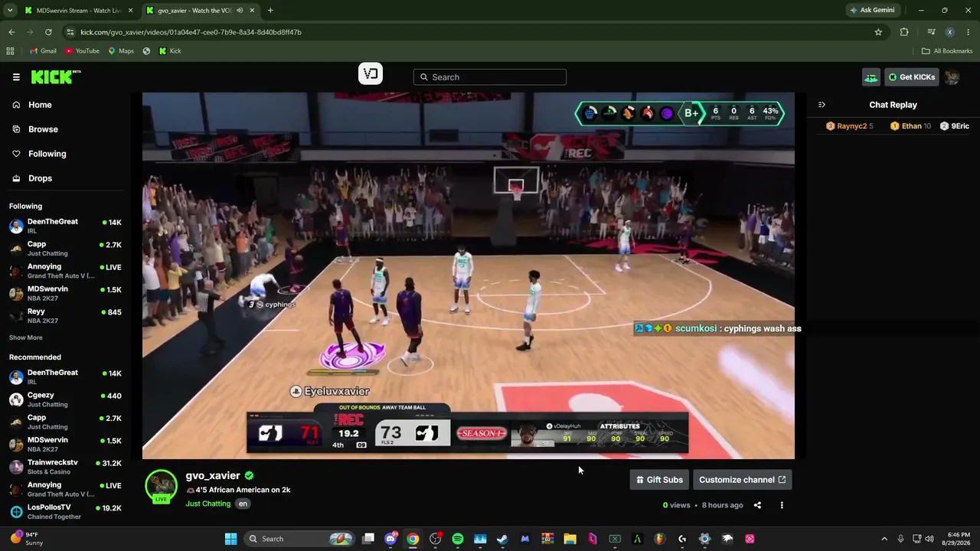
Task: Collapse the Chat Replay panel arrow
Action: (822, 105)
